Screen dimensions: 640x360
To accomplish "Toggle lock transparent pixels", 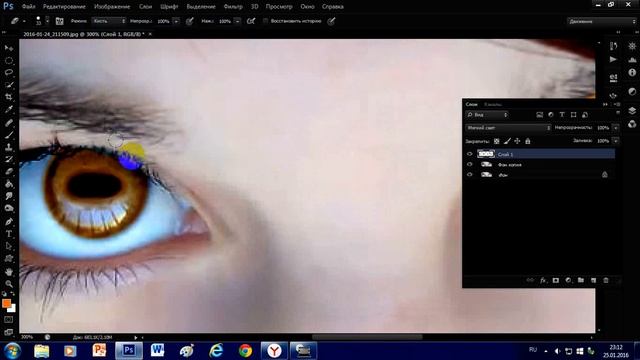I will [496, 141].
